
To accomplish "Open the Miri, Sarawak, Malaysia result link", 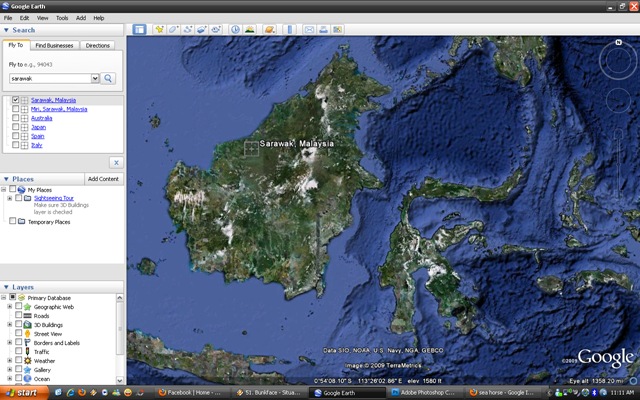I will (59, 109).
